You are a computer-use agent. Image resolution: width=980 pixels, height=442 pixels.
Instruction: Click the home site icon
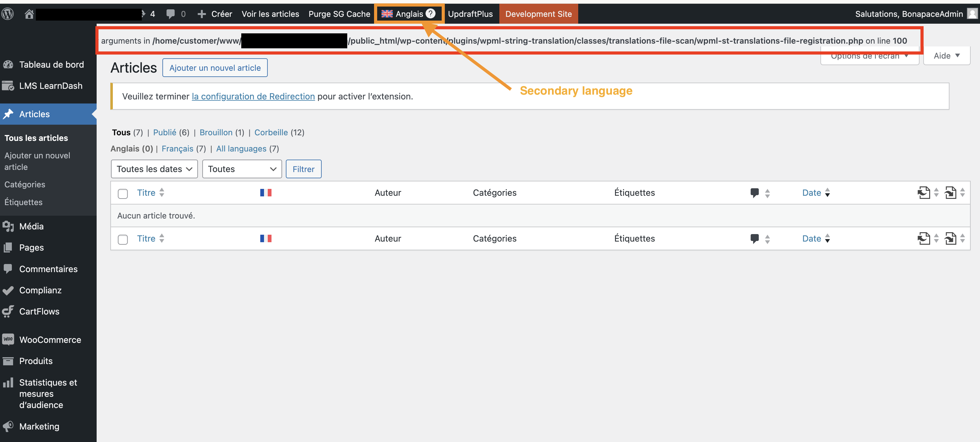click(29, 14)
